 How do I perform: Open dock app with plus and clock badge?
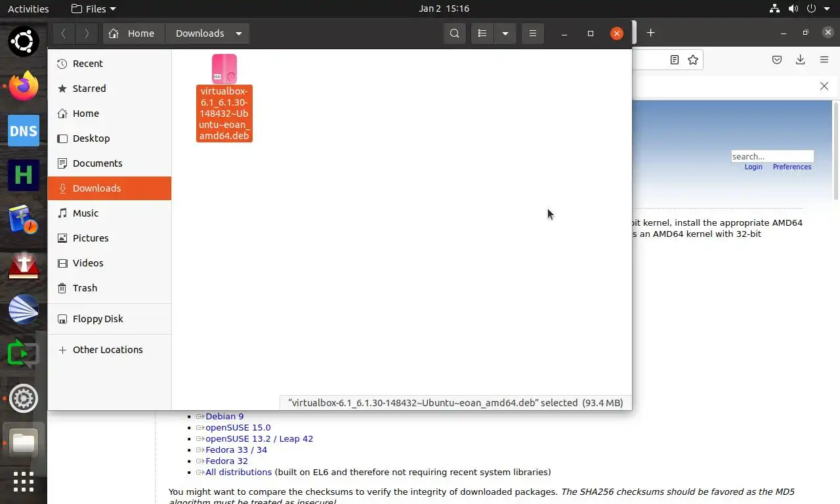click(24, 220)
